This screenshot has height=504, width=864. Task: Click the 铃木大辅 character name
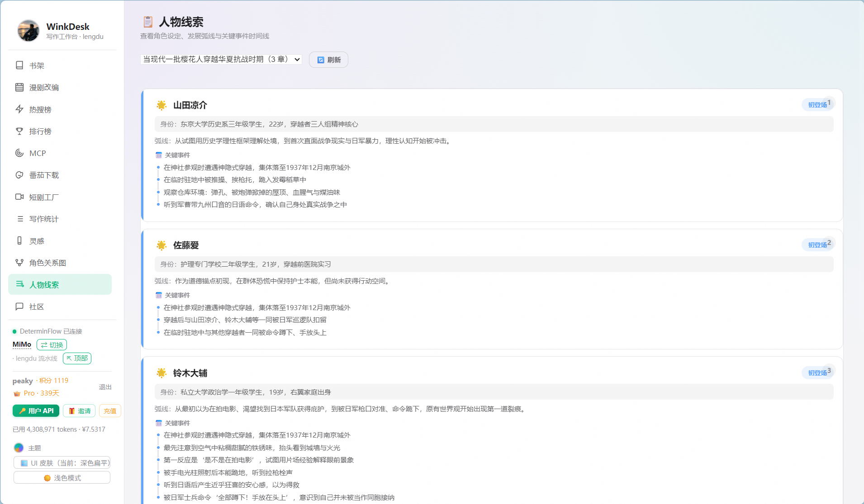tap(190, 373)
